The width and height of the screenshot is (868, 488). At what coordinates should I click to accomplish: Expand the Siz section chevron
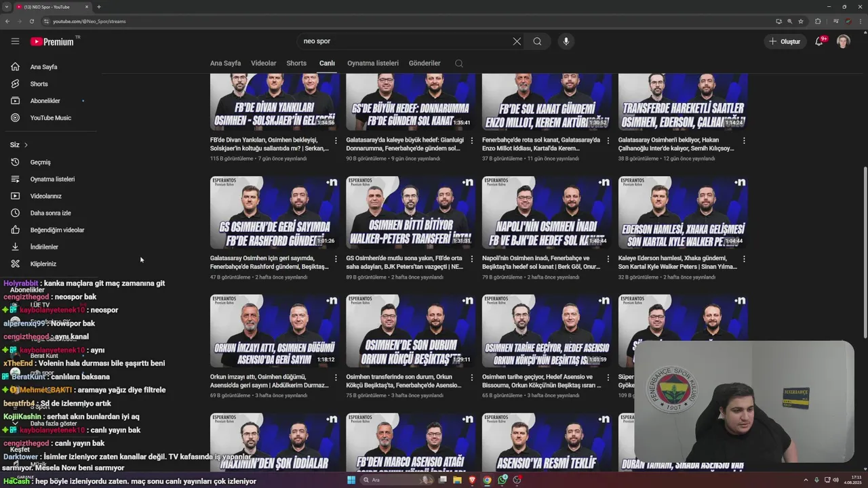26,145
